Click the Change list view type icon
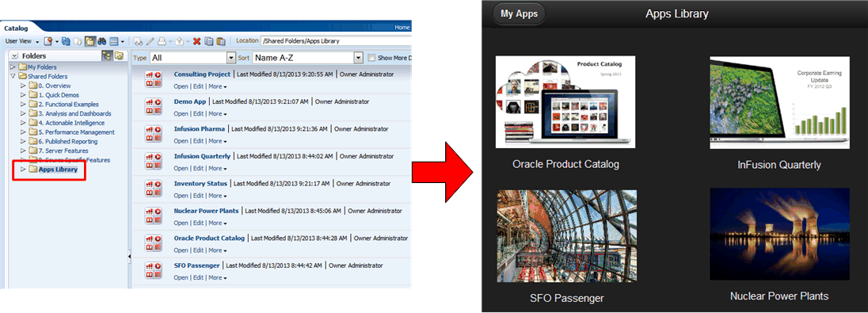868x313 pixels. (113, 41)
